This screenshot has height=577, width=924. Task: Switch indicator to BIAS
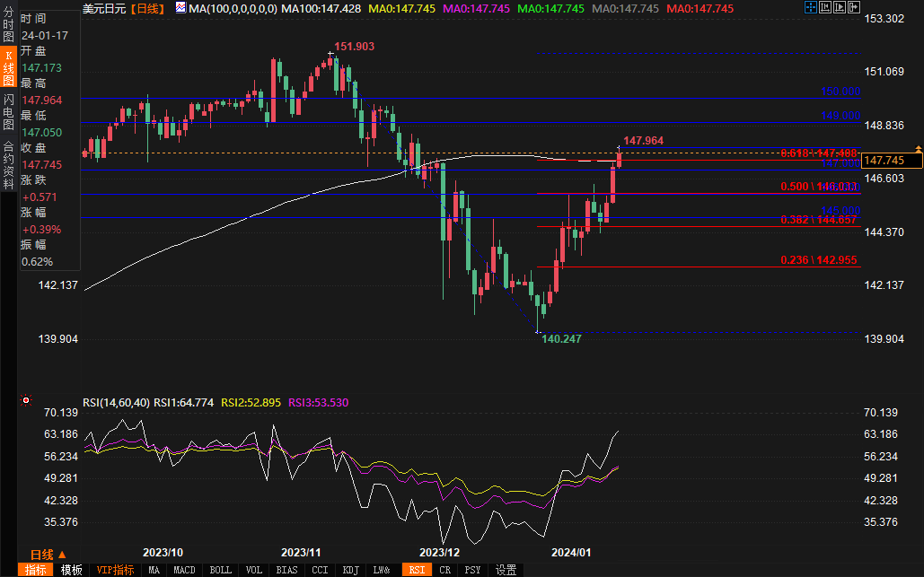pos(287,569)
